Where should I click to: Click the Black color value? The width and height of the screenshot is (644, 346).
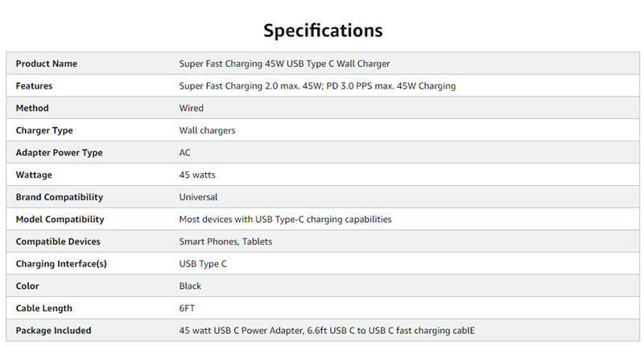[190, 286]
